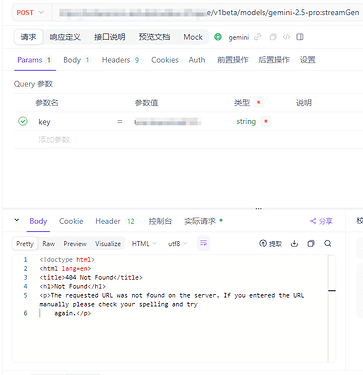Select the Visualize view mode
This screenshot has width=363, height=375.
pyautogui.click(x=108, y=244)
